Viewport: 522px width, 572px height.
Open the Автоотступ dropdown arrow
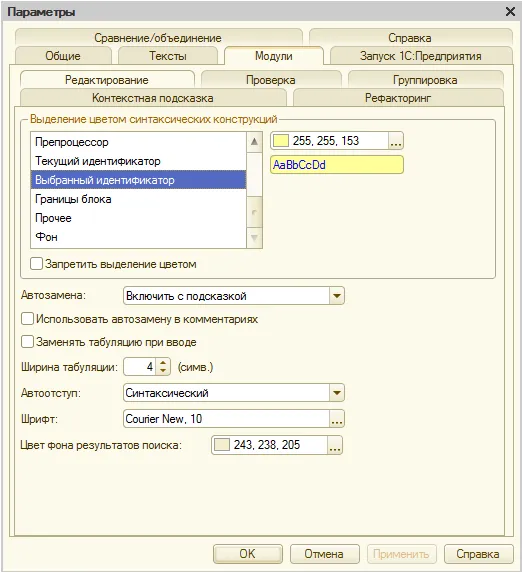337,393
